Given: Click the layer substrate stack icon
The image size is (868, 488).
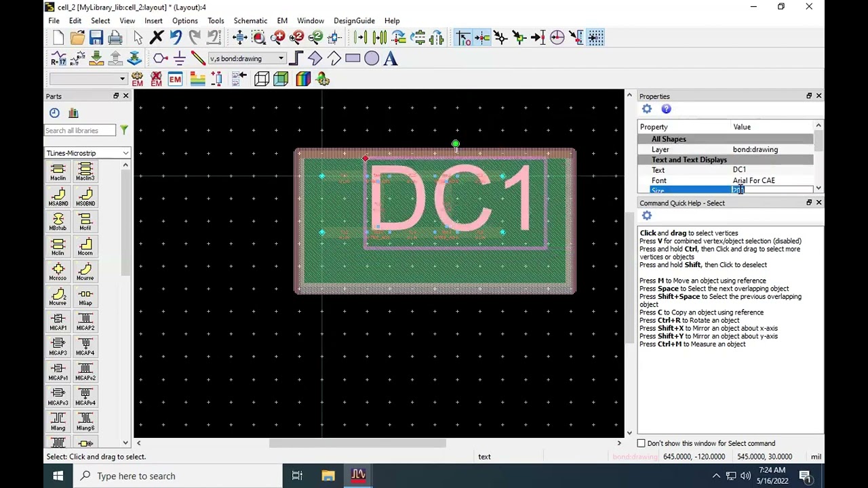Looking at the screenshot, I should click(x=197, y=79).
